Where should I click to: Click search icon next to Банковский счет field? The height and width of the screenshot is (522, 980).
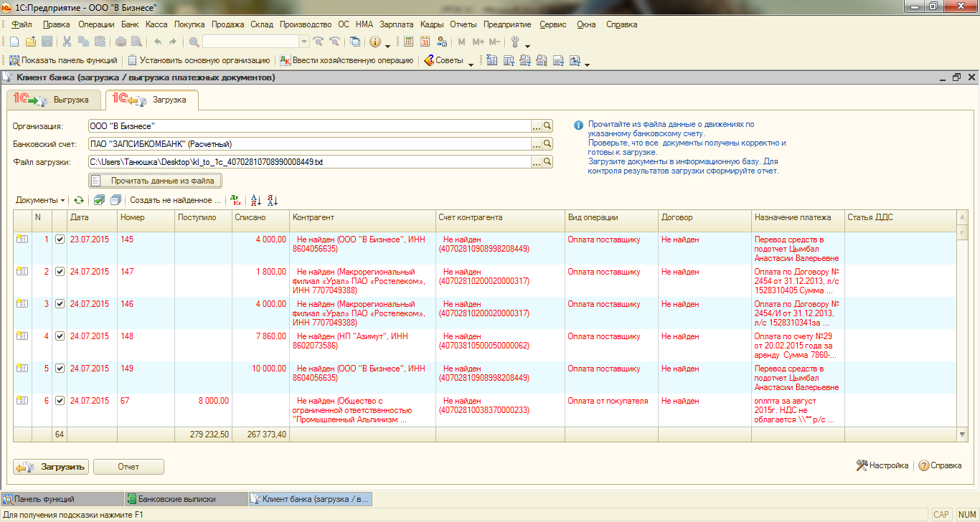pyautogui.click(x=547, y=144)
